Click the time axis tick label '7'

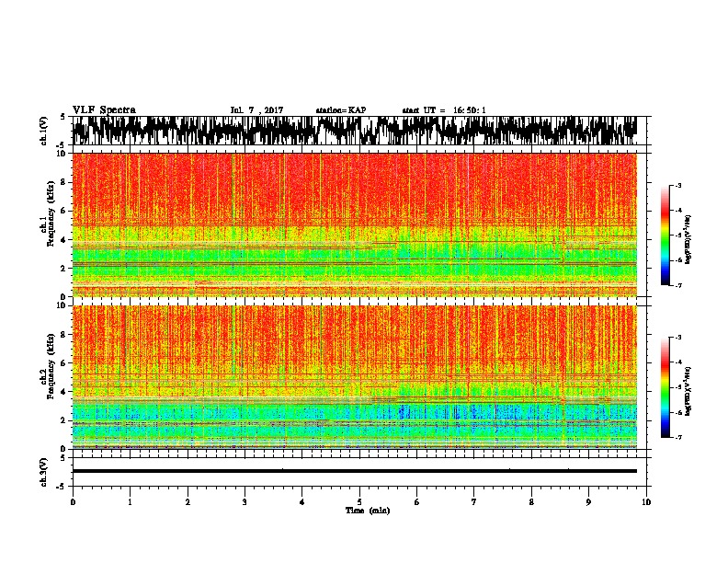tap(474, 502)
